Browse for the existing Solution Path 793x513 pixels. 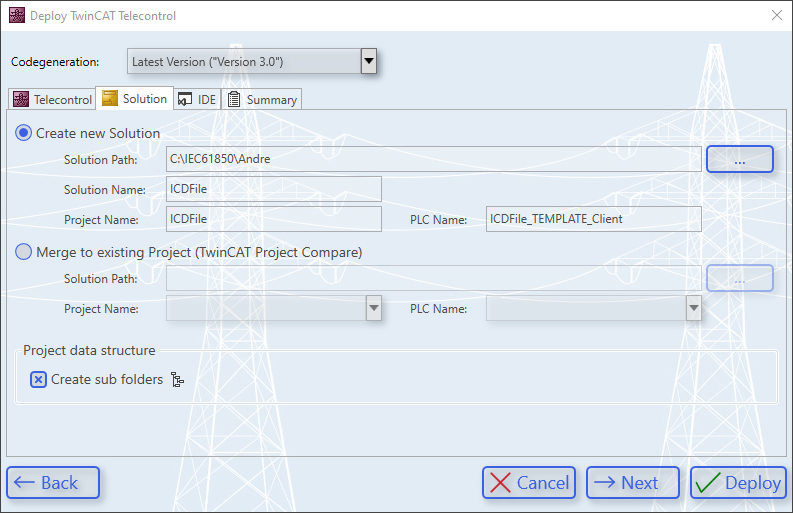[x=739, y=278]
